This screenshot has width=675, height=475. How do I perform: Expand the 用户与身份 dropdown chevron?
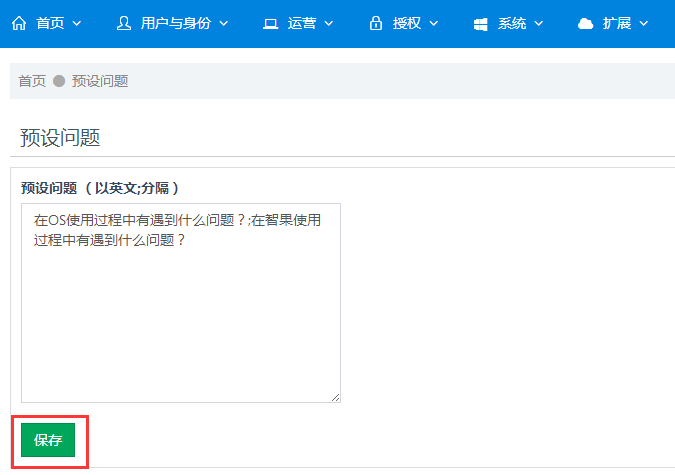[224, 23]
